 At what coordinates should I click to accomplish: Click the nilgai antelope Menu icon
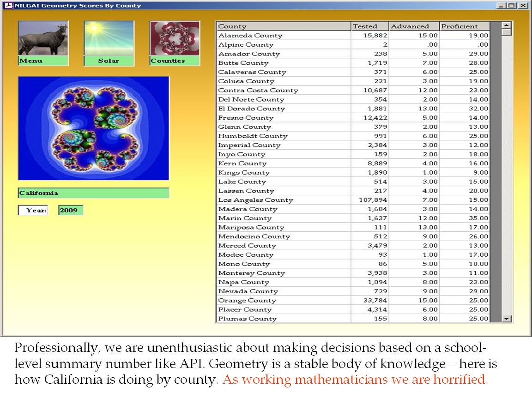tap(43, 39)
